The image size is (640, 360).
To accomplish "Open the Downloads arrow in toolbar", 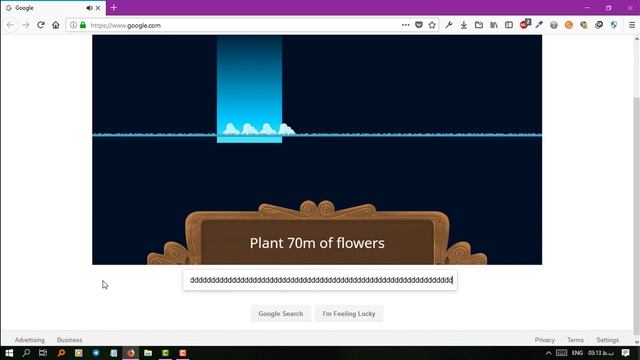I will click(464, 25).
